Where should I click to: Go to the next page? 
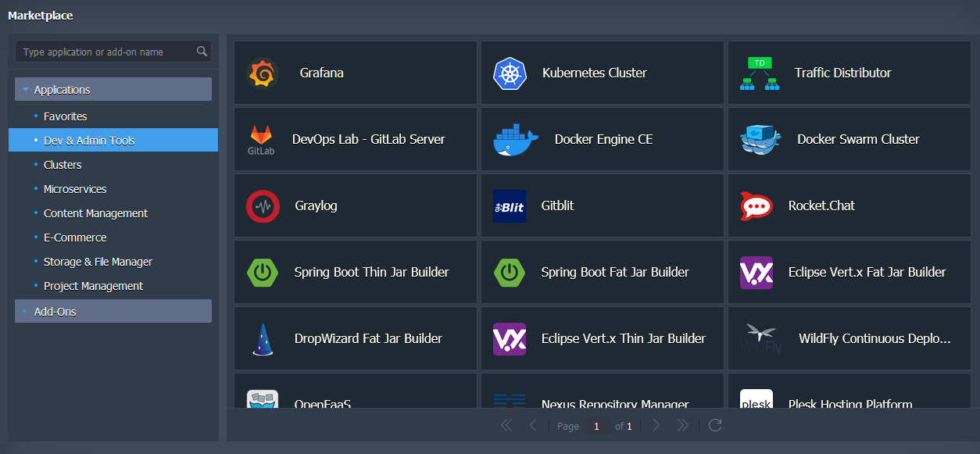click(x=656, y=425)
